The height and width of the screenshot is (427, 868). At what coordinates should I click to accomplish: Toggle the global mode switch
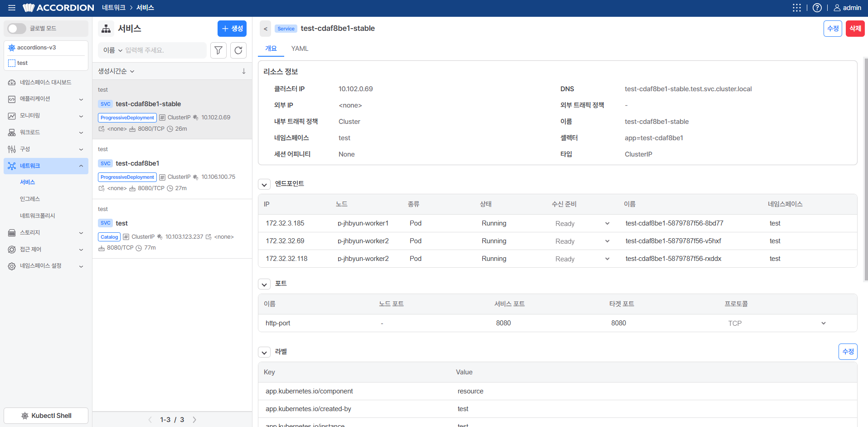tap(17, 29)
